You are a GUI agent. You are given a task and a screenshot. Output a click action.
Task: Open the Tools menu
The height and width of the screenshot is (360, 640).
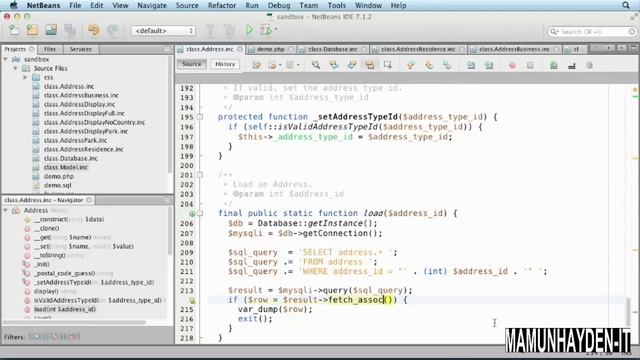click(337, 5)
